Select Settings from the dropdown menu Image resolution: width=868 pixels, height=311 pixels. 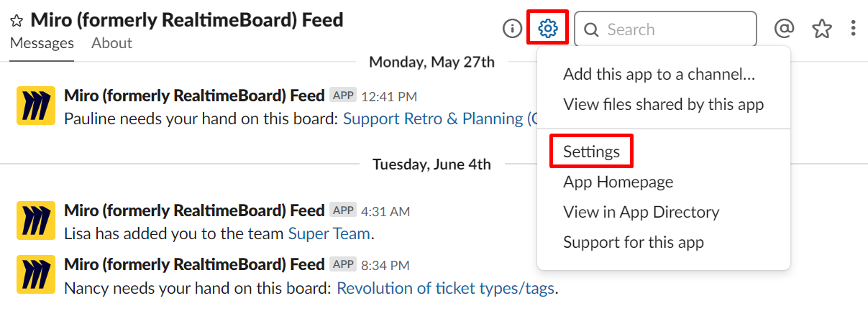(x=591, y=152)
